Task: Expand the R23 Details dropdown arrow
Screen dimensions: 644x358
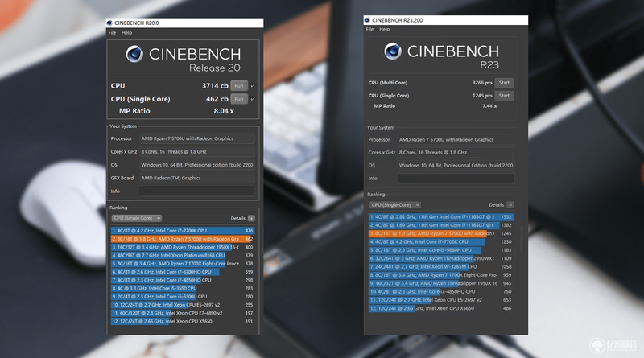Action: pos(510,205)
